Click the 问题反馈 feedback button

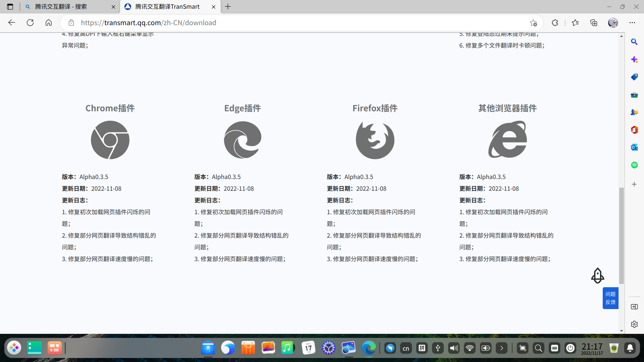(610, 298)
